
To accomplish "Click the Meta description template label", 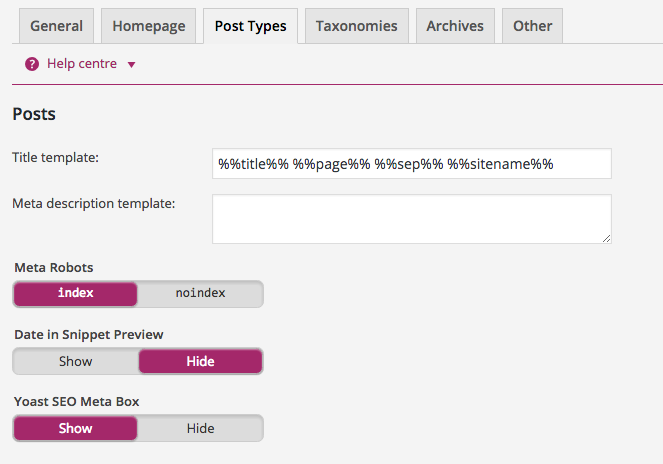I will coord(94,203).
